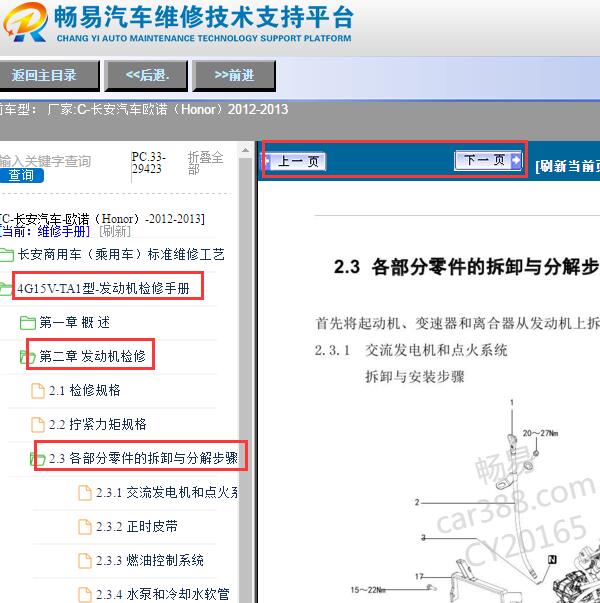Screen dimensions: 600x603
Task: Open 2.2 拧紧力矩规格 page
Action: 98,424
